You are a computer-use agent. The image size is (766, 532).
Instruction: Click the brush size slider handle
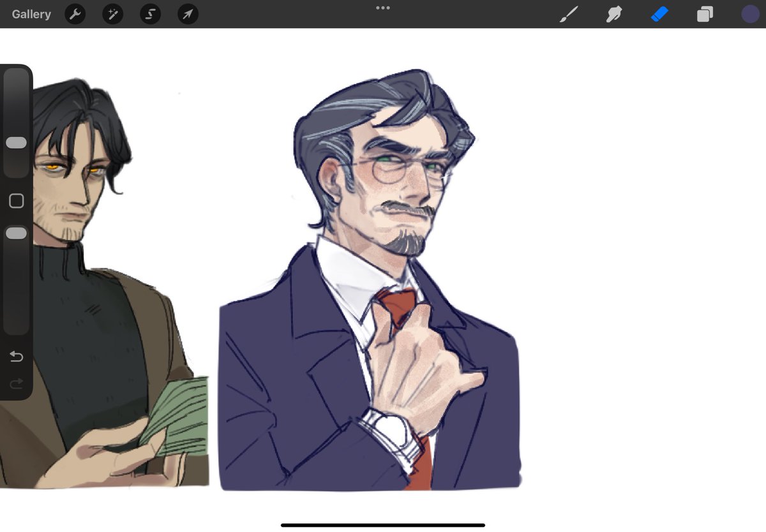click(x=17, y=143)
